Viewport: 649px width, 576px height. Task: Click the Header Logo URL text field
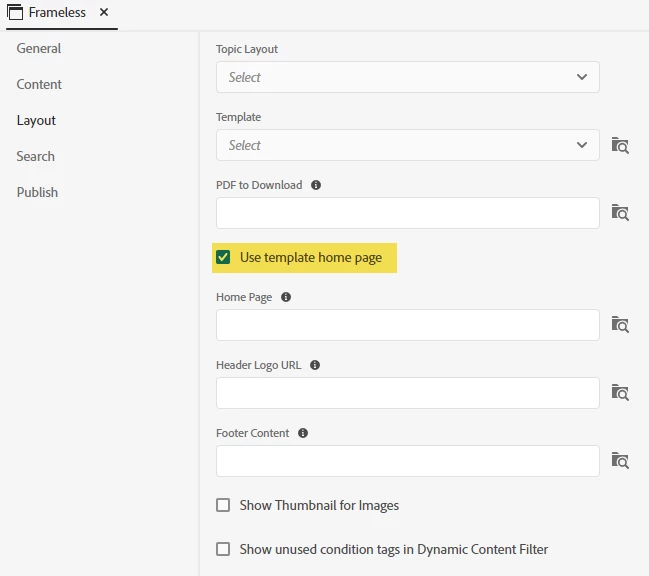click(407, 393)
